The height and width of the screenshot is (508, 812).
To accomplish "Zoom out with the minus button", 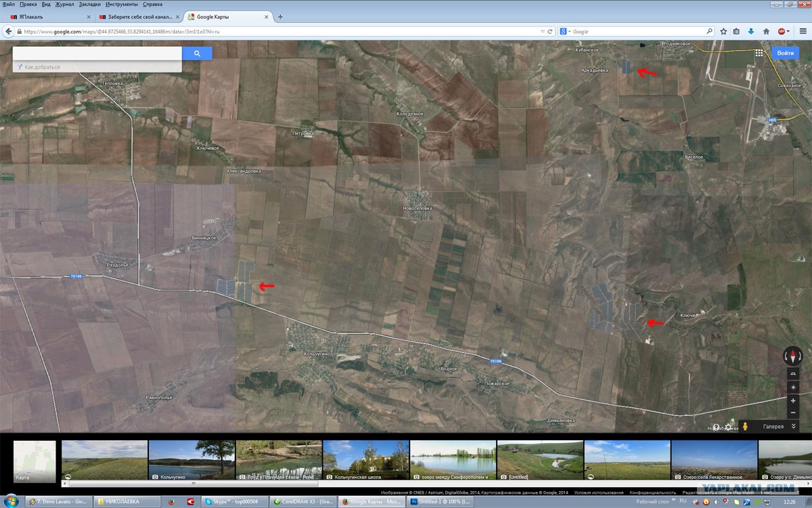I will tap(793, 412).
